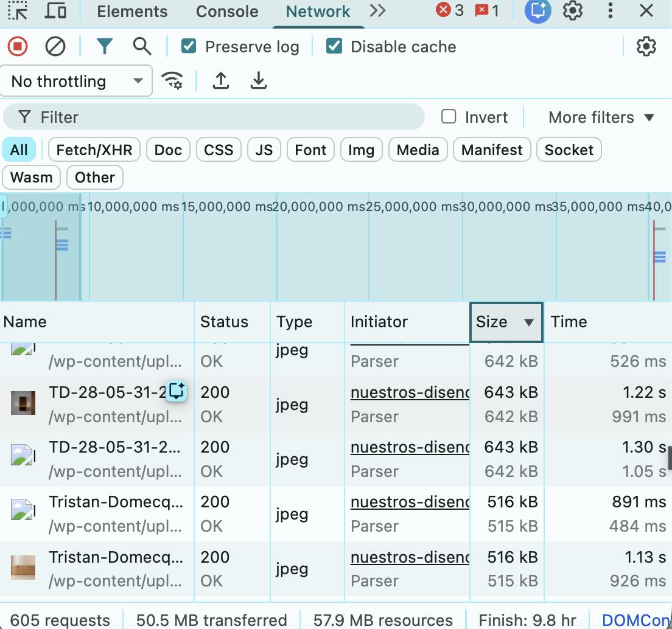Click the AI assistance icon on TD-28-05-31 row
672x629 pixels.
176,391
